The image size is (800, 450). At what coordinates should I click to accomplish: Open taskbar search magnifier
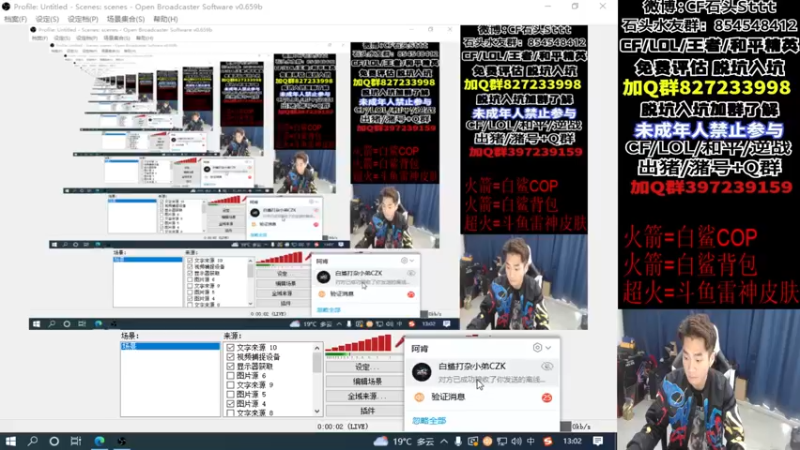pos(33,441)
